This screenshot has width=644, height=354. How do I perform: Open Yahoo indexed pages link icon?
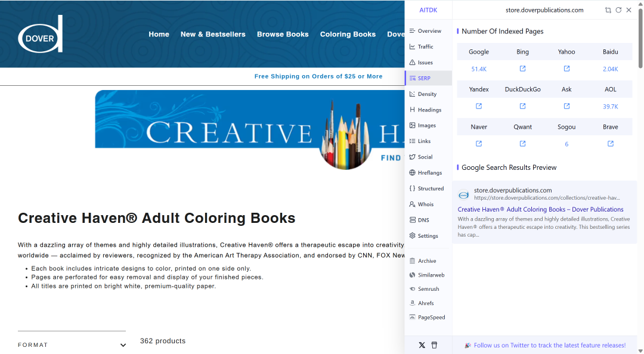point(567,69)
